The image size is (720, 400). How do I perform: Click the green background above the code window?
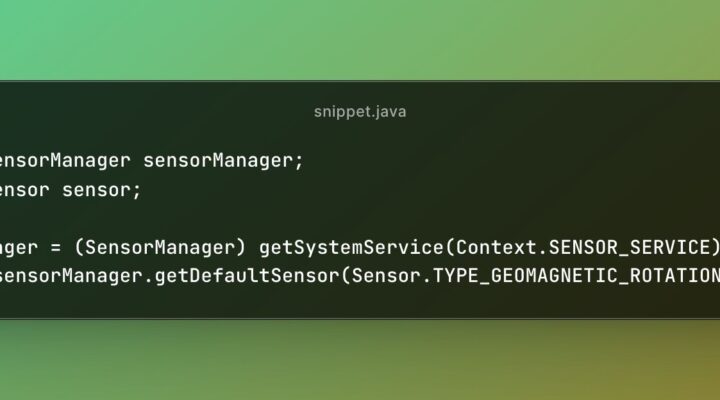click(x=360, y=40)
